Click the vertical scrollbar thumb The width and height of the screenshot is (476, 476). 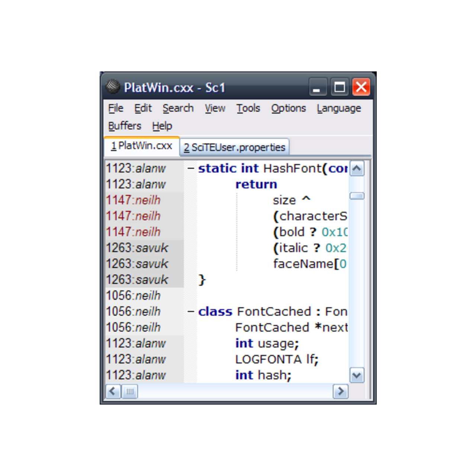[357, 196]
